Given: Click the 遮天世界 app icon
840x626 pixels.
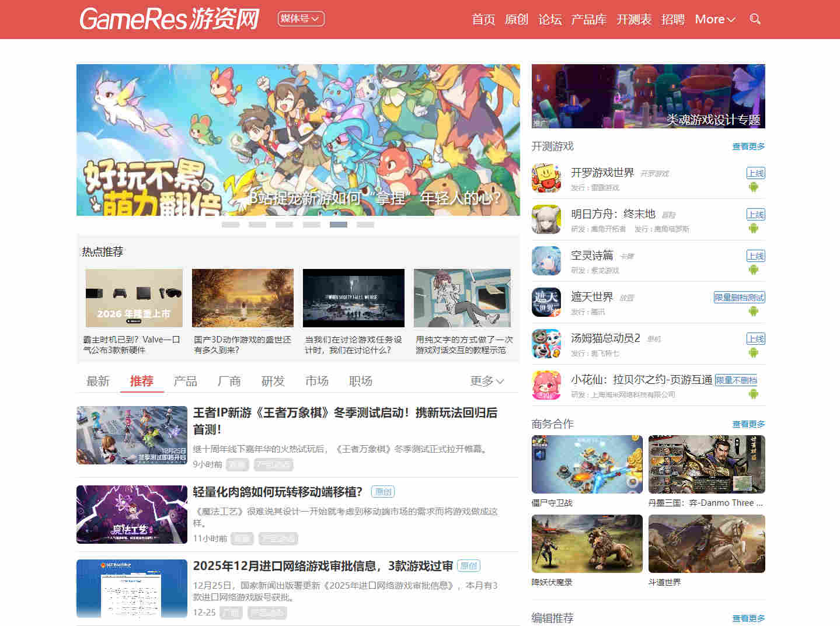Looking at the screenshot, I should [546, 302].
